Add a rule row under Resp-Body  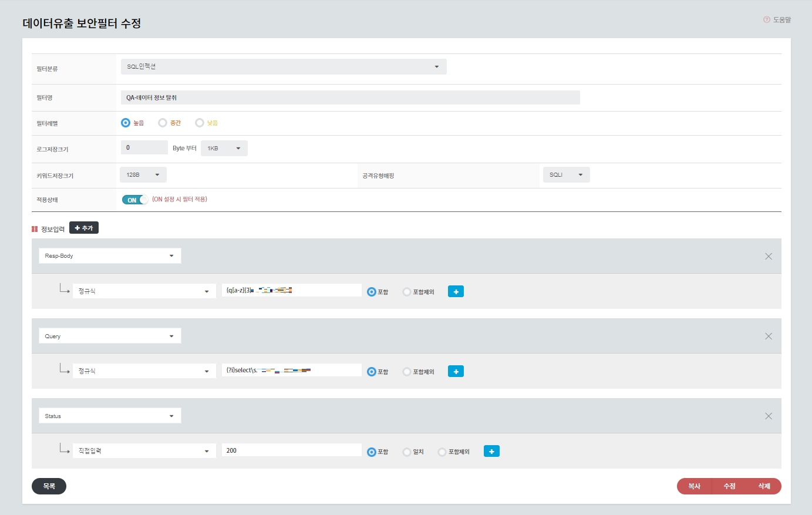point(456,291)
